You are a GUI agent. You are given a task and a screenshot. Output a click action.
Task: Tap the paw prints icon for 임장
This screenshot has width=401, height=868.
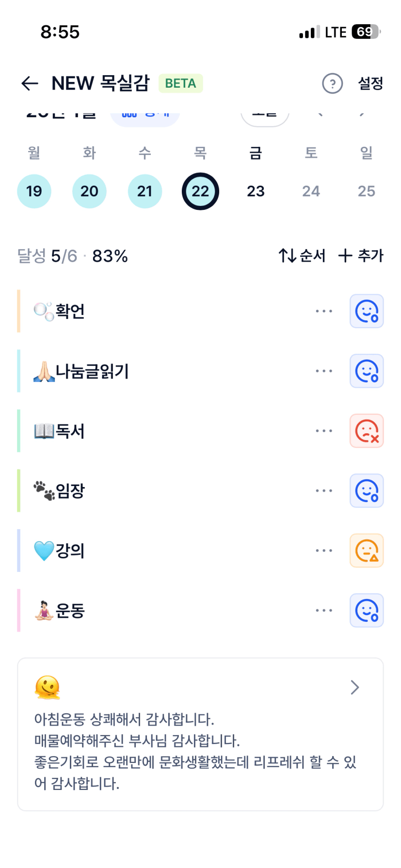tap(44, 490)
